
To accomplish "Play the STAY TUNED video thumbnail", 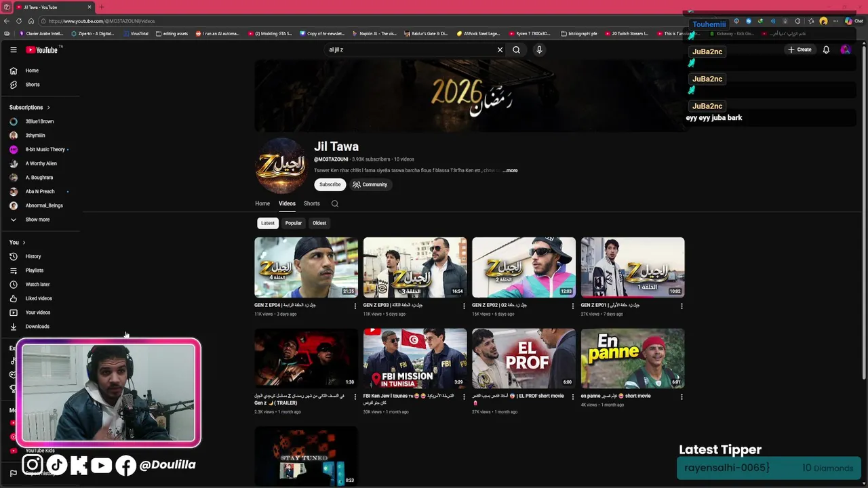I will pyautogui.click(x=306, y=455).
